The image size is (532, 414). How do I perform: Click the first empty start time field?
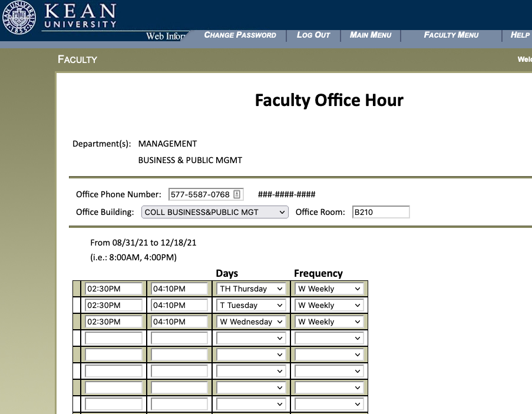pos(113,338)
